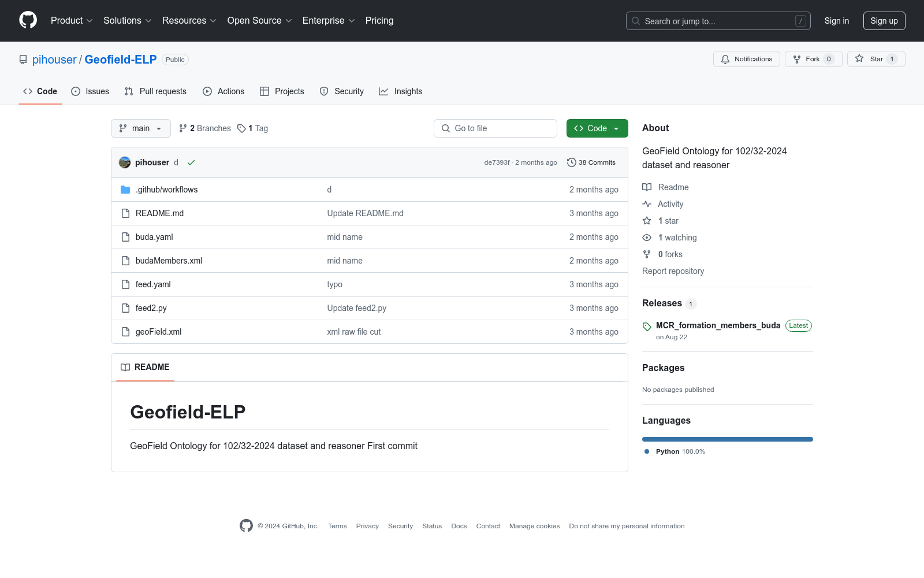Open the Releases section heading
The height and width of the screenshot is (578, 924).
[662, 303]
